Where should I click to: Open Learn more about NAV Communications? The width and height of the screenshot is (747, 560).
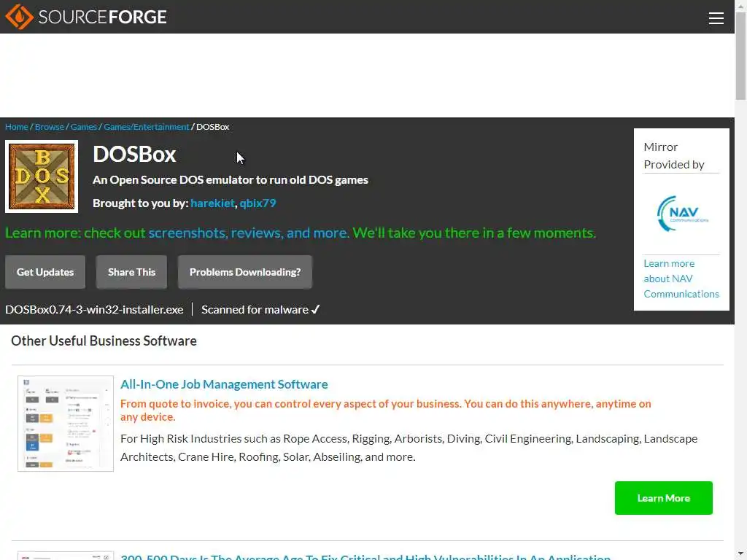(x=681, y=279)
